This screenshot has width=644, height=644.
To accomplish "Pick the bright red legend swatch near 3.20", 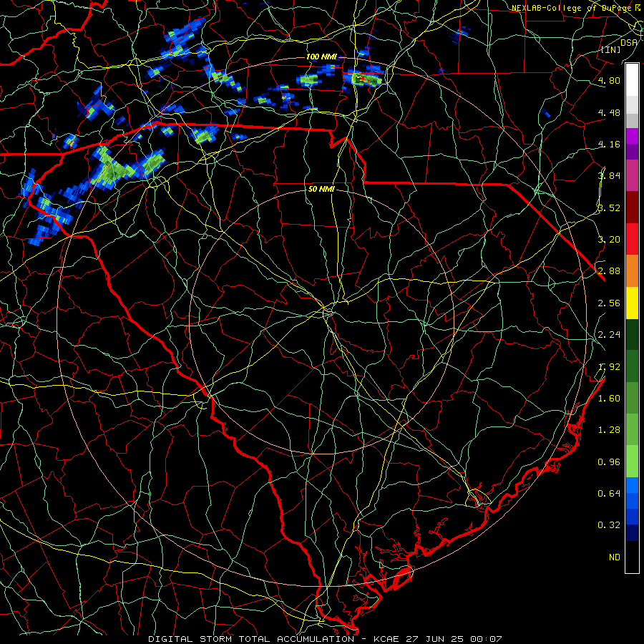I will click(632, 239).
